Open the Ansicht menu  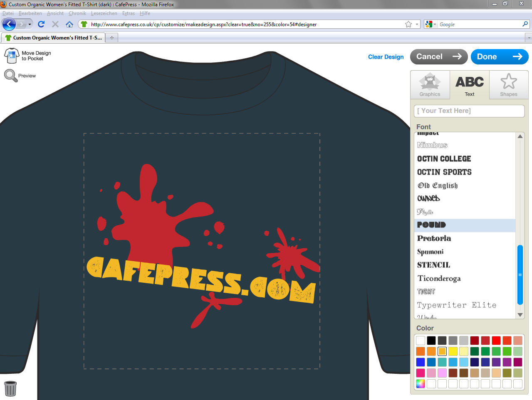click(x=55, y=13)
